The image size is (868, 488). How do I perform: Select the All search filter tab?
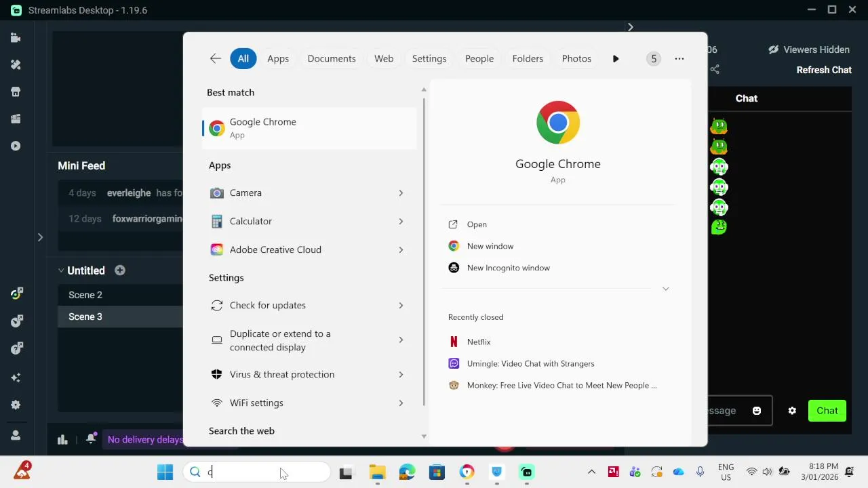coord(243,58)
